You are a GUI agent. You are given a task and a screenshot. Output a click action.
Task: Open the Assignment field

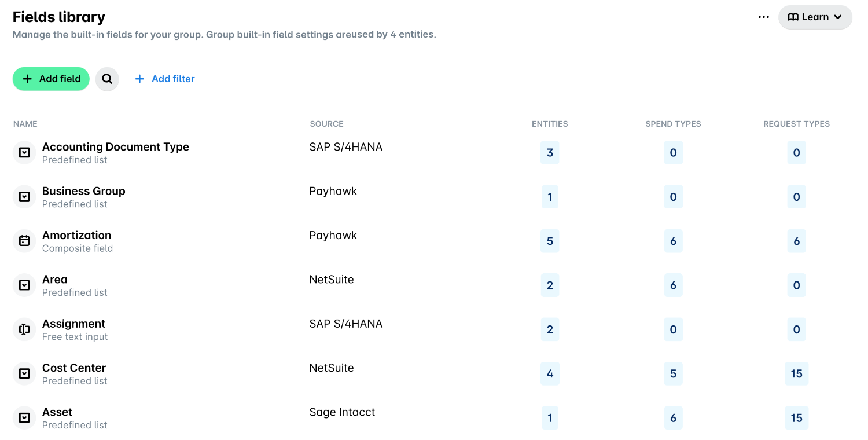(x=74, y=324)
